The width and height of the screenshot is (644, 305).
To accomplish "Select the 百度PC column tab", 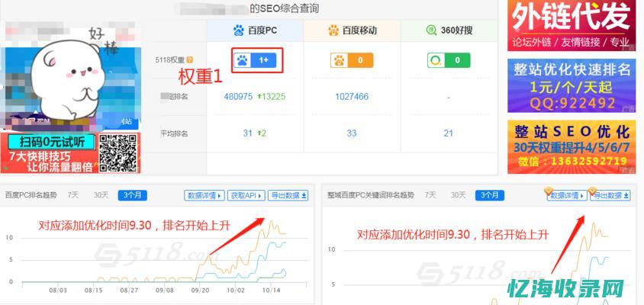I will point(255,30).
